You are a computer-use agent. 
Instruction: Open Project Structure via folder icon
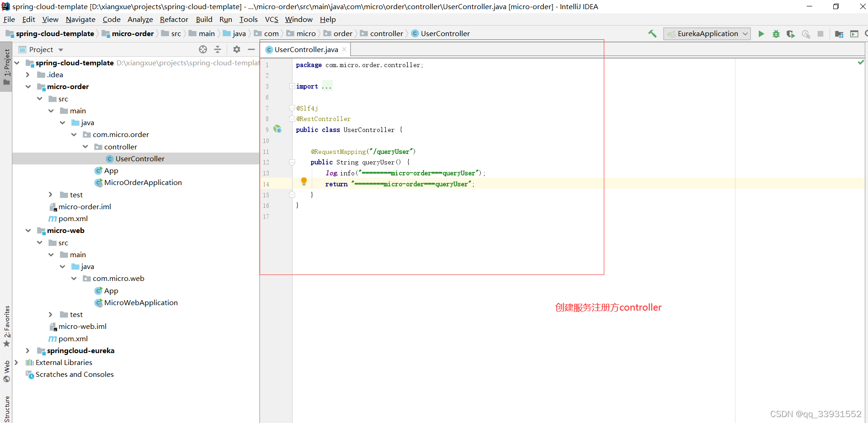click(839, 34)
